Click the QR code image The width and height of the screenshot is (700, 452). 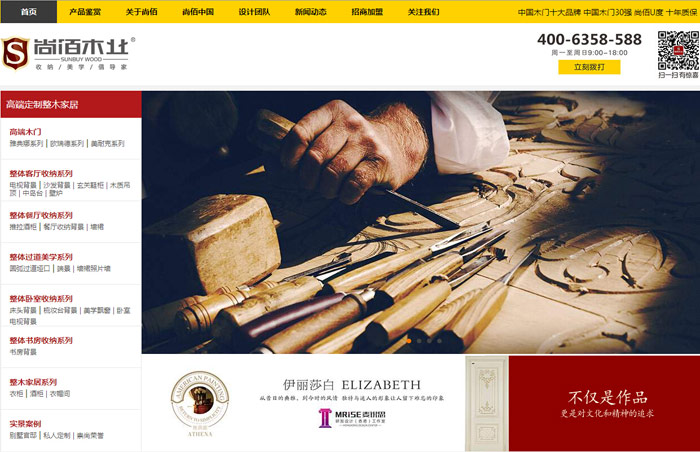[x=678, y=50]
